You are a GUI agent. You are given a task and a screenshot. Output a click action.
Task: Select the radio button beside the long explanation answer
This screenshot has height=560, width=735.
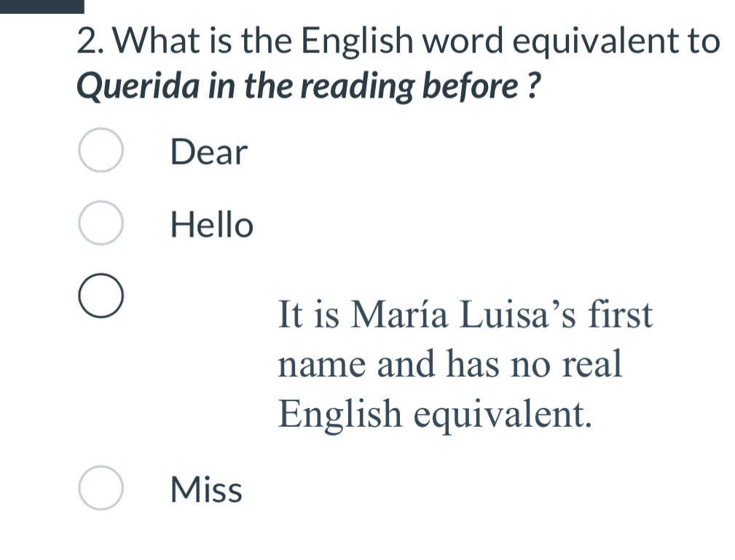[101, 294]
